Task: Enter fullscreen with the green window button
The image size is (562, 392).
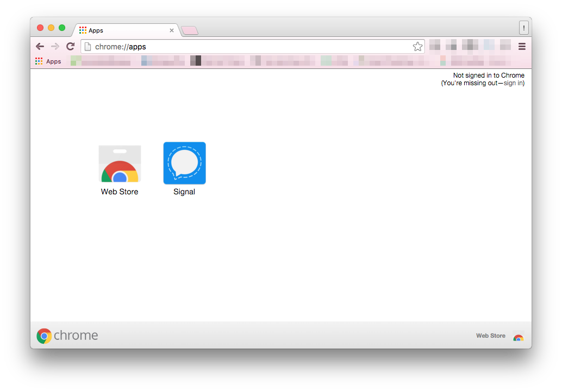Action: coord(62,28)
